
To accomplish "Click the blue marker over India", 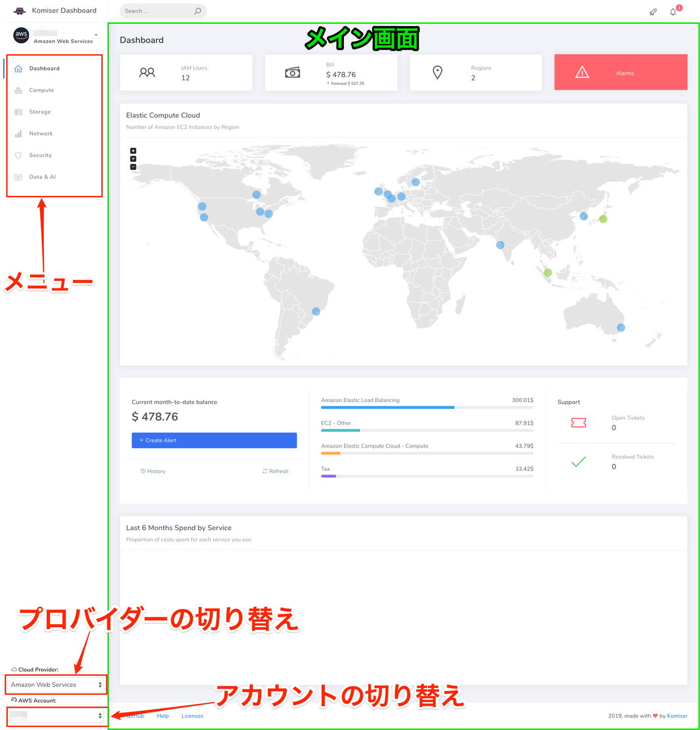I will point(500,245).
